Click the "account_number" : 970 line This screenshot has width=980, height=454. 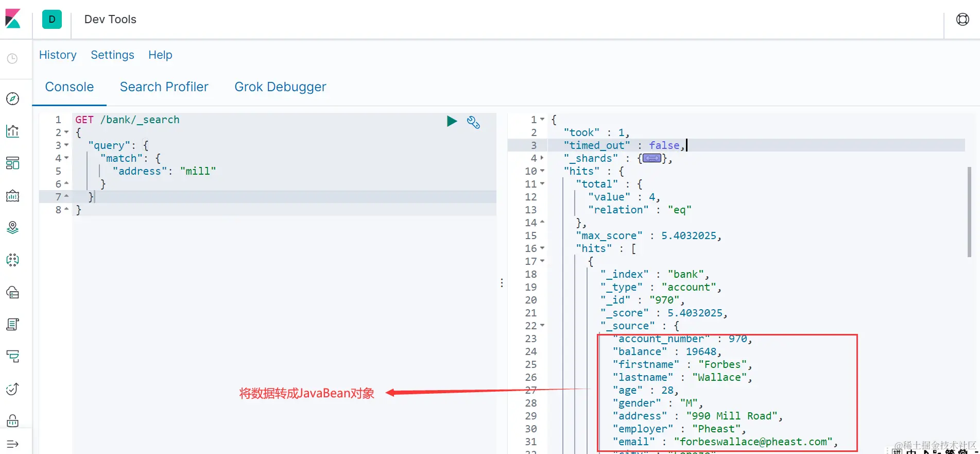coord(683,339)
